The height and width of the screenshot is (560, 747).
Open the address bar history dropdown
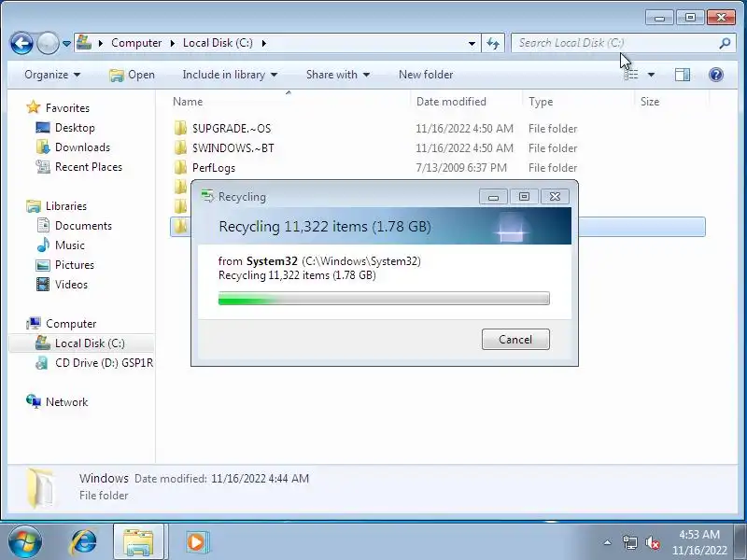click(x=472, y=43)
